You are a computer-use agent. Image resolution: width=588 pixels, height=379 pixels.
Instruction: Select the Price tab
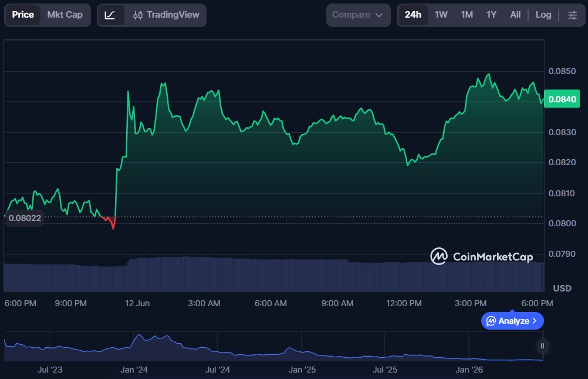click(x=23, y=15)
